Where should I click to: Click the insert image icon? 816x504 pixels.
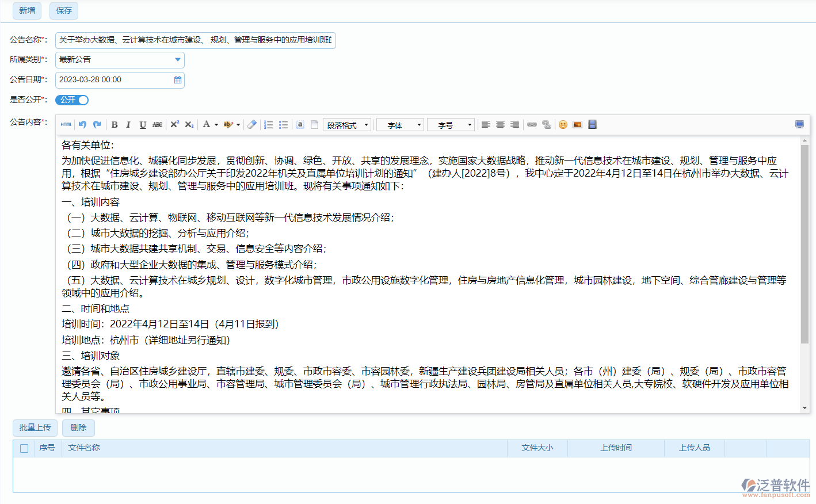click(x=577, y=125)
